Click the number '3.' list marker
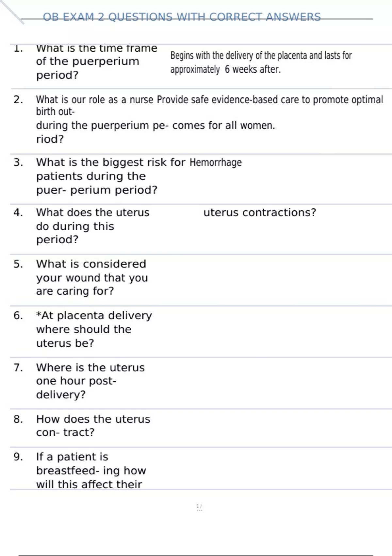 18,162
